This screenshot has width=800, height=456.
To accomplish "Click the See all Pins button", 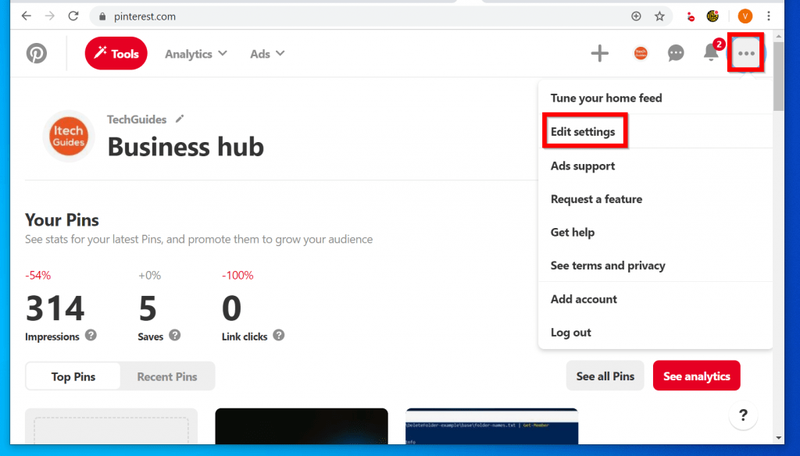I will tap(605, 376).
